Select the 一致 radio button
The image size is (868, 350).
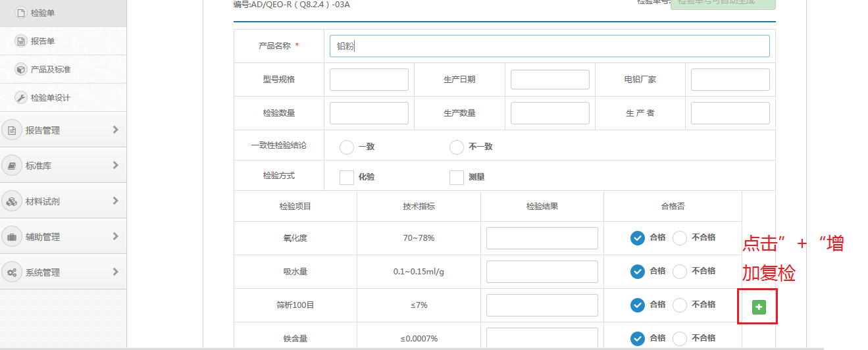(x=347, y=147)
